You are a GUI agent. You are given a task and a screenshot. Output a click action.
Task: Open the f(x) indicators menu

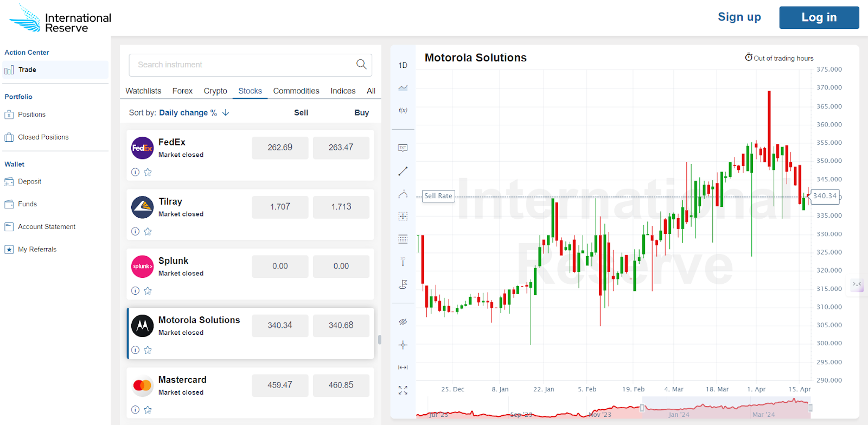pyautogui.click(x=403, y=110)
